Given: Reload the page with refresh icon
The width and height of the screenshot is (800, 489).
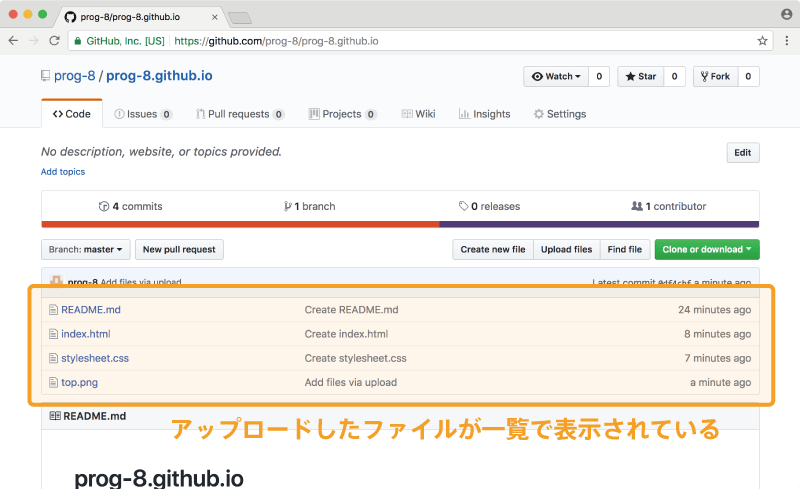Looking at the screenshot, I should tap(54, 41).
